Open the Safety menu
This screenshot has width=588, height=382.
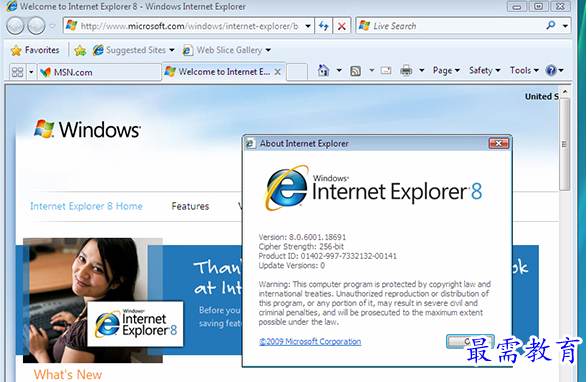tap(484, 70)
